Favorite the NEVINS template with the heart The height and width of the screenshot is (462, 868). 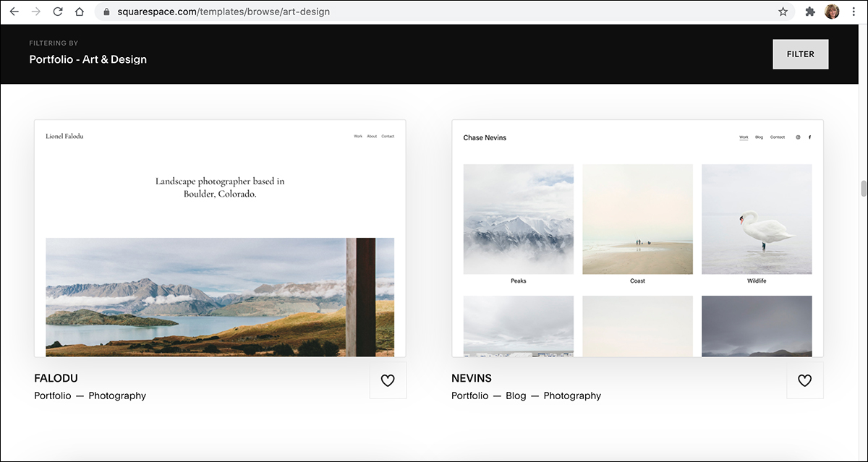click(x=805, y=380)
